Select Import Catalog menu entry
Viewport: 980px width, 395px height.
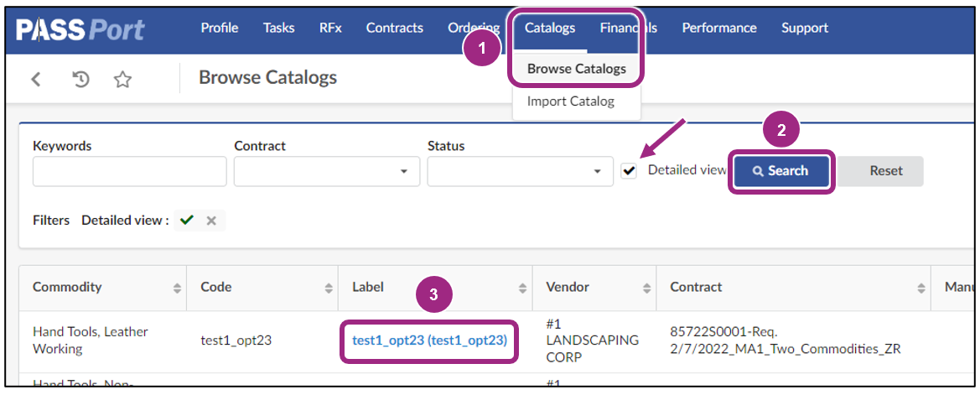point(571,101)
